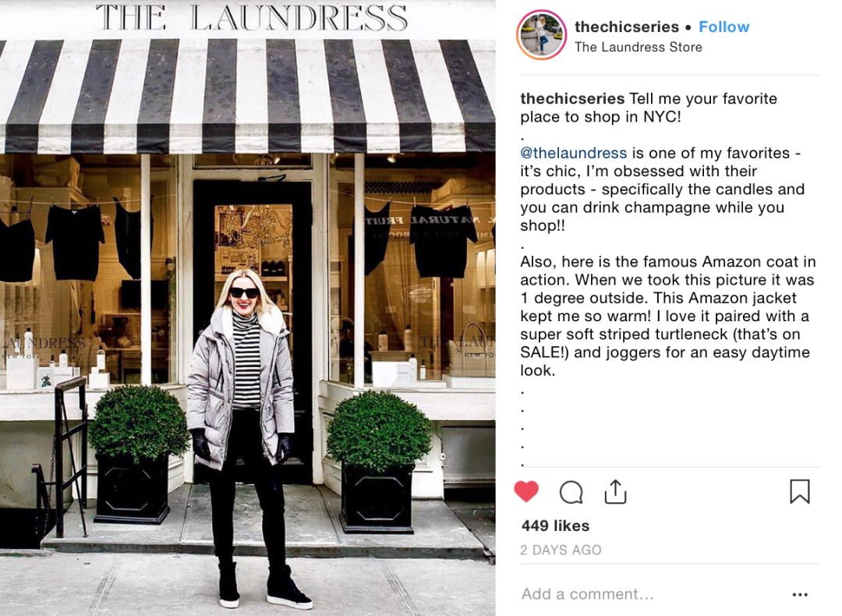Screen dimensions: 842x616
Task: Unlike the post via red heart icon
Action: pyautogui.click(x=526, y=491)
